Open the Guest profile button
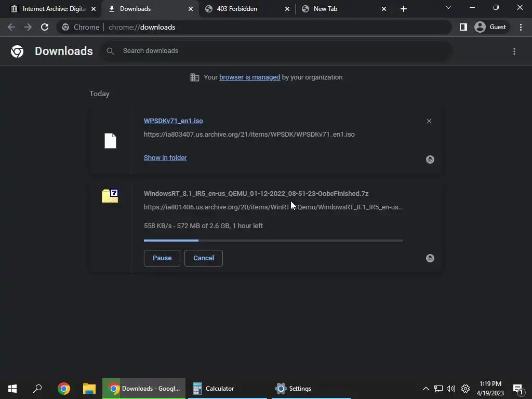The height and width of the screenshot is (399, 532). (490, 27)
